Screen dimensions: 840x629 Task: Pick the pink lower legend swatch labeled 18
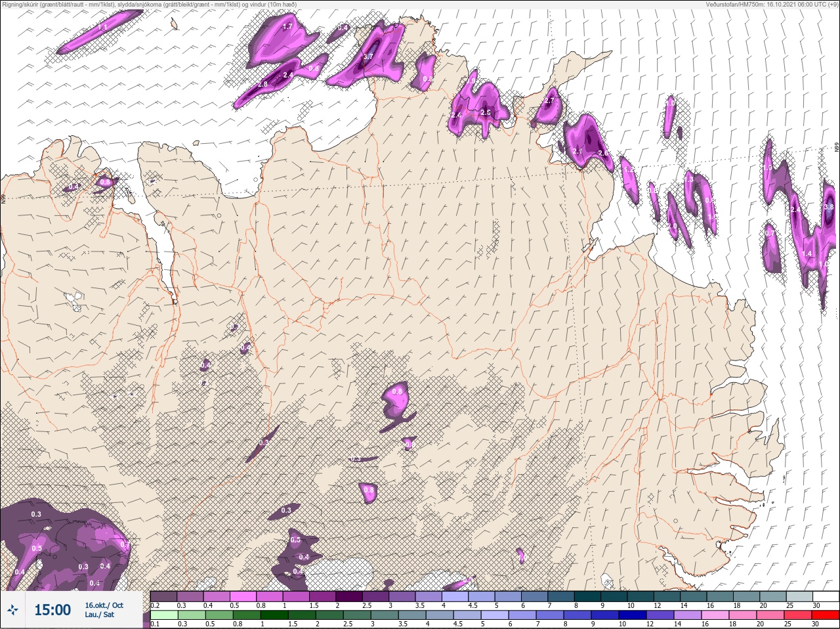743,615
